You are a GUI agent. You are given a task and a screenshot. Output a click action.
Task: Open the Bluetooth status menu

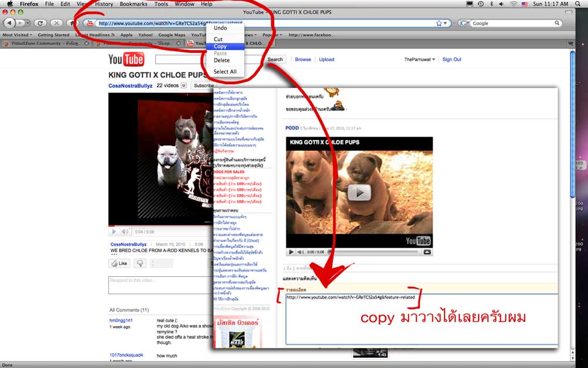coord(492,4)
